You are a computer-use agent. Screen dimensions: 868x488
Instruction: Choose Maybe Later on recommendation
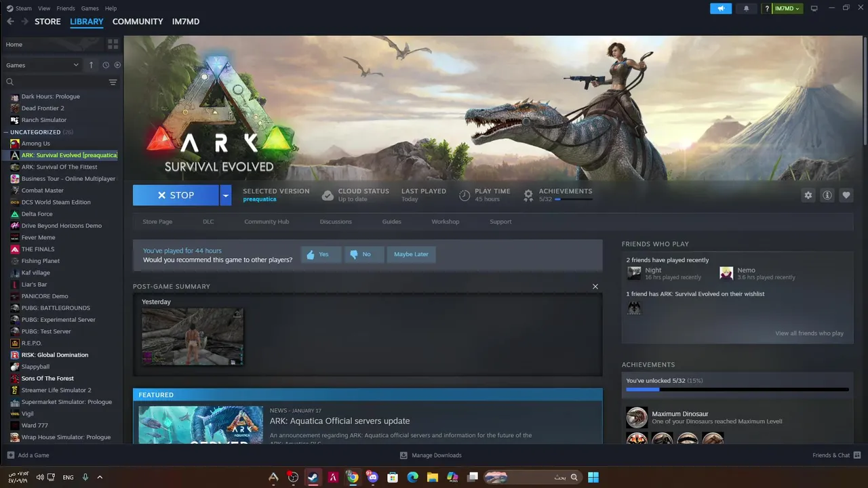click(x=411, y=254)
